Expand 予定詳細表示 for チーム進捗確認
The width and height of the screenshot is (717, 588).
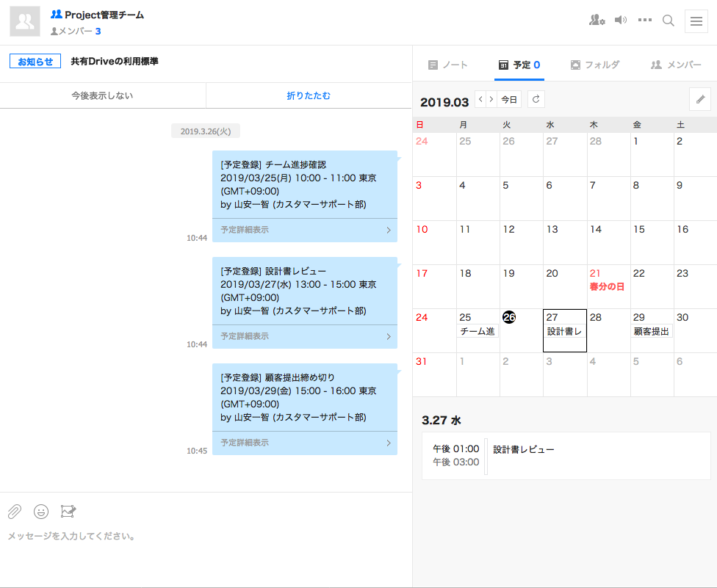point(305,230)
